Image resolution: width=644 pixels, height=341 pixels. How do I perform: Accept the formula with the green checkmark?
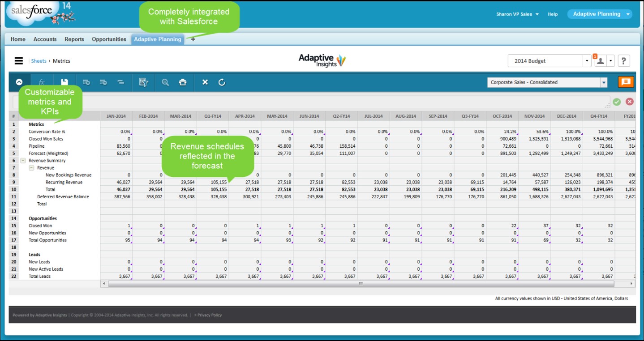[x=617, y=102]
